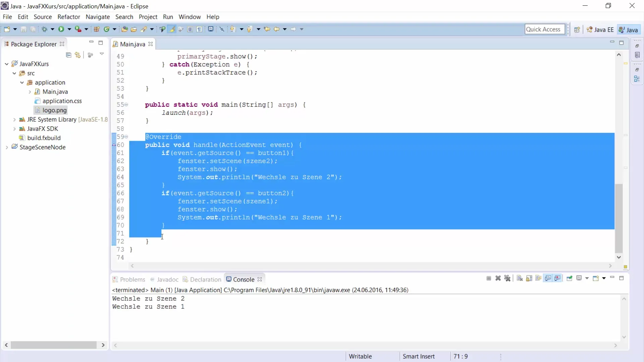The width and height of the screenshot is (644, 362).
Task: Click the Pin Console icon
Action: 569,278
